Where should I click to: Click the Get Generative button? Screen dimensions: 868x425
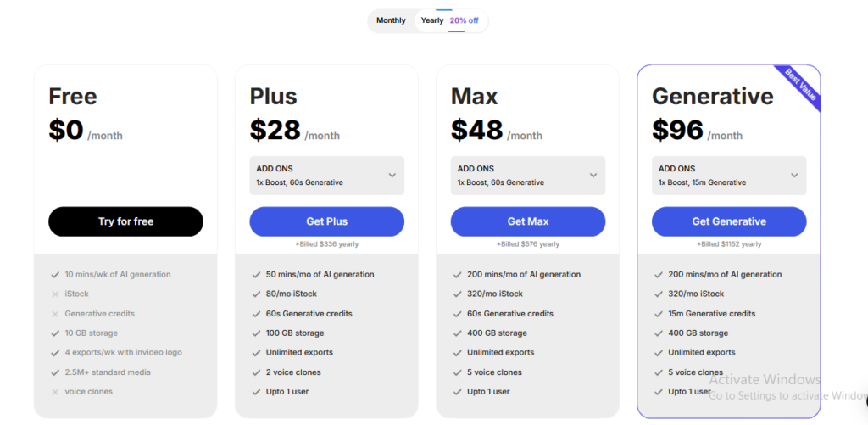tap(728, 221)
